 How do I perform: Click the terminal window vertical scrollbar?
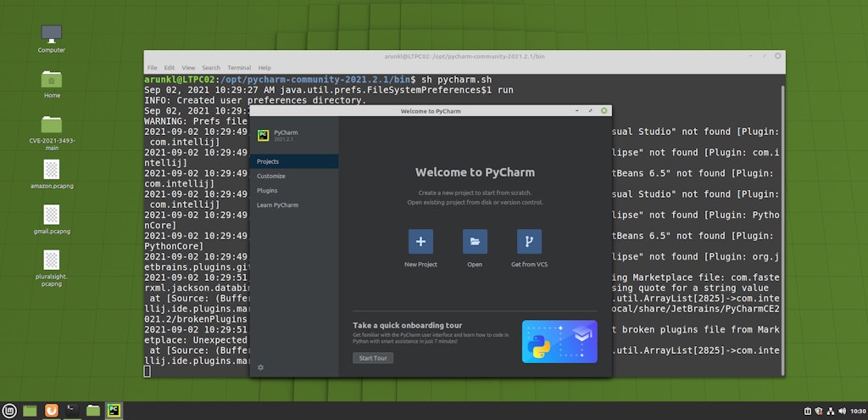pyautogui.click(x=782, y=230)
